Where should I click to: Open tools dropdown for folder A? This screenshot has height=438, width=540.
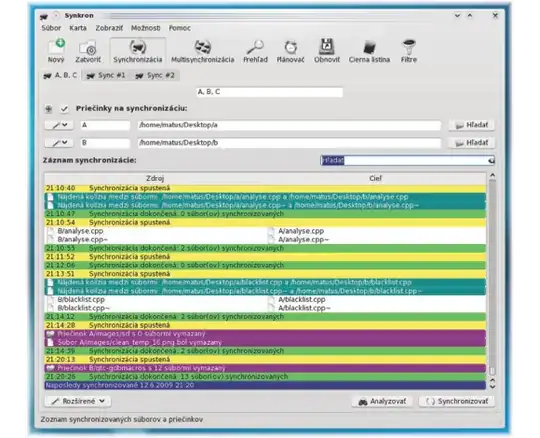pos(59,125)
